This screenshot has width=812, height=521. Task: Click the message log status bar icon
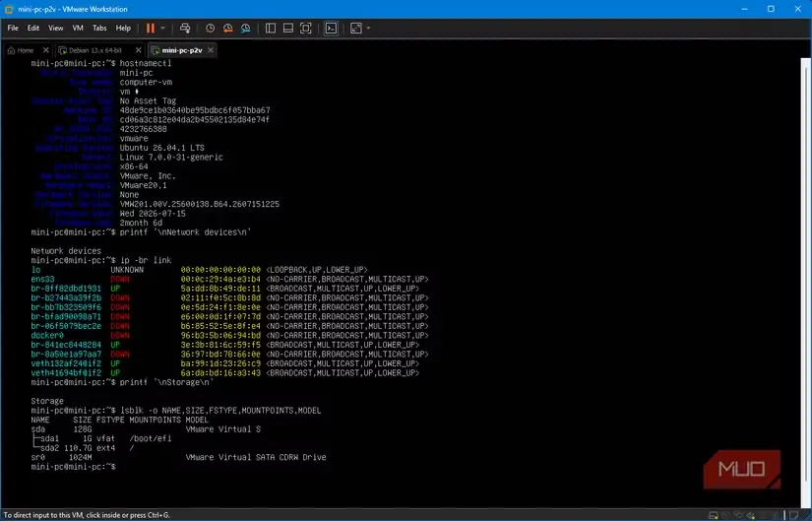(794, 515)
